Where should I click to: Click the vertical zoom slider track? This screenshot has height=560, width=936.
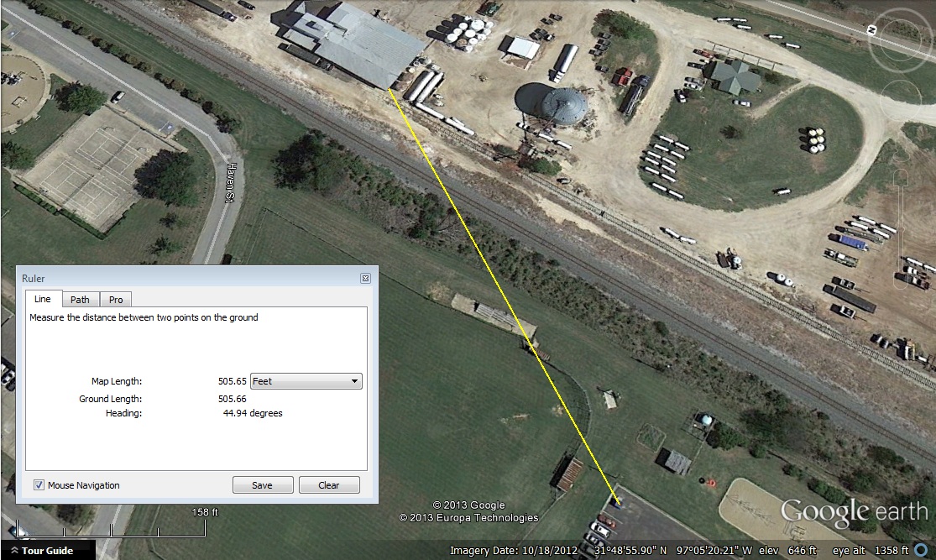coord(902,229)
